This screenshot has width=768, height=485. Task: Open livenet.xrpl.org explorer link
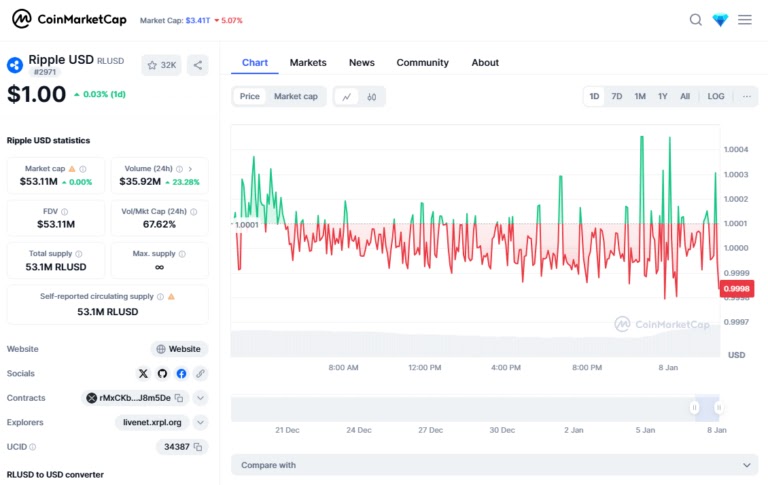click(152, 422)
